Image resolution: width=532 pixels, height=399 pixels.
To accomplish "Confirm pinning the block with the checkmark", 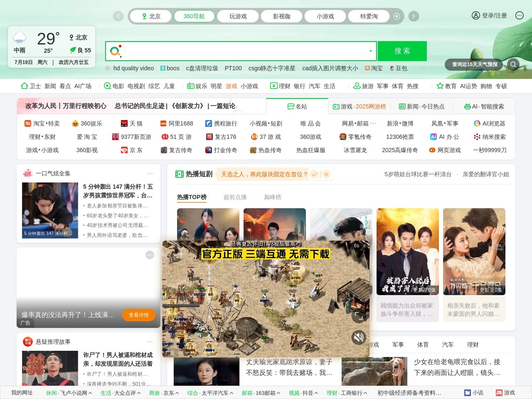I will coord(314,174).
